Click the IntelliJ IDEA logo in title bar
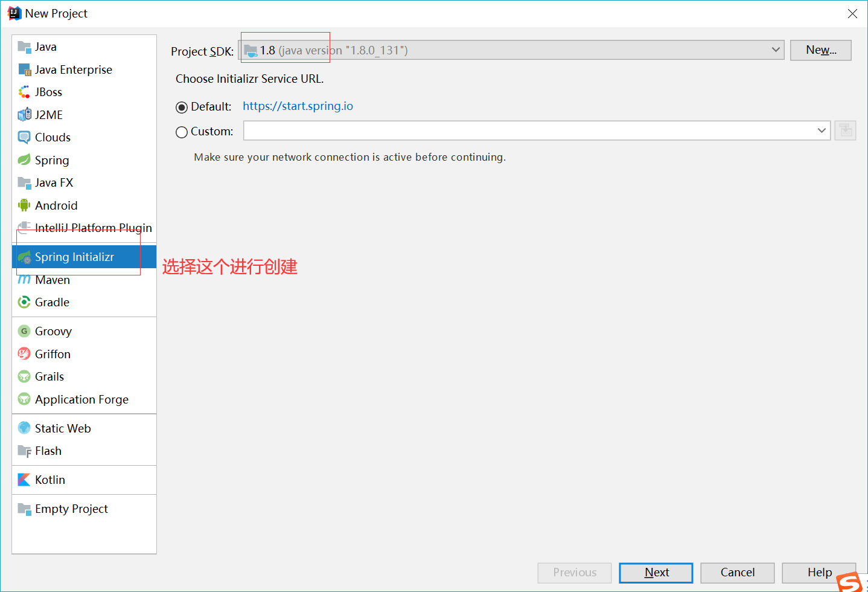Image resolution: width=868 pixels, height=592 pixels. (14, 13)
